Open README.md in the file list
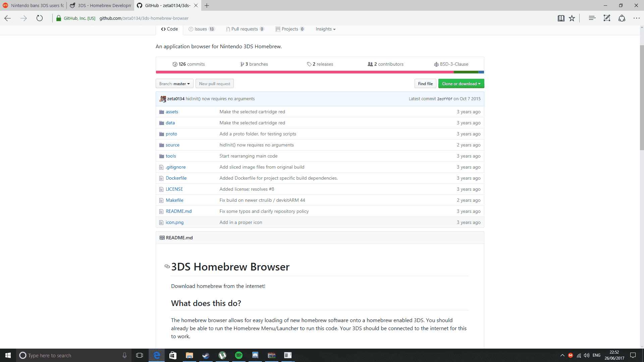 click(x=179, y=212)
